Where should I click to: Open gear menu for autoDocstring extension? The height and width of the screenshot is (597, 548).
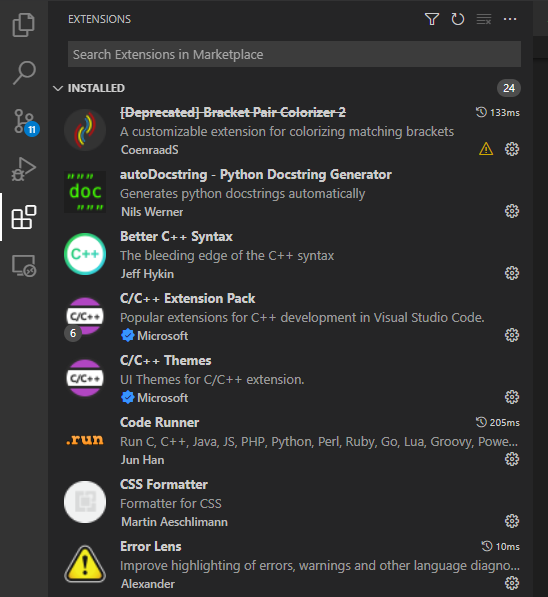coord(512,211)
